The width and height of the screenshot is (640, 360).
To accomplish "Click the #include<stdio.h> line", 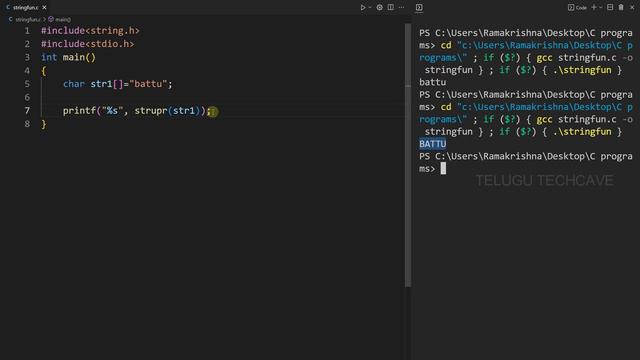I will [x=87, y=44].
